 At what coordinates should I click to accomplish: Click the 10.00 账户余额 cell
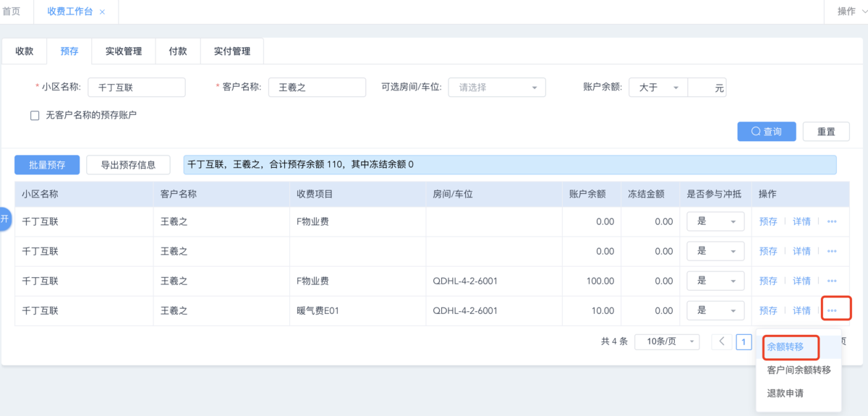592,310
